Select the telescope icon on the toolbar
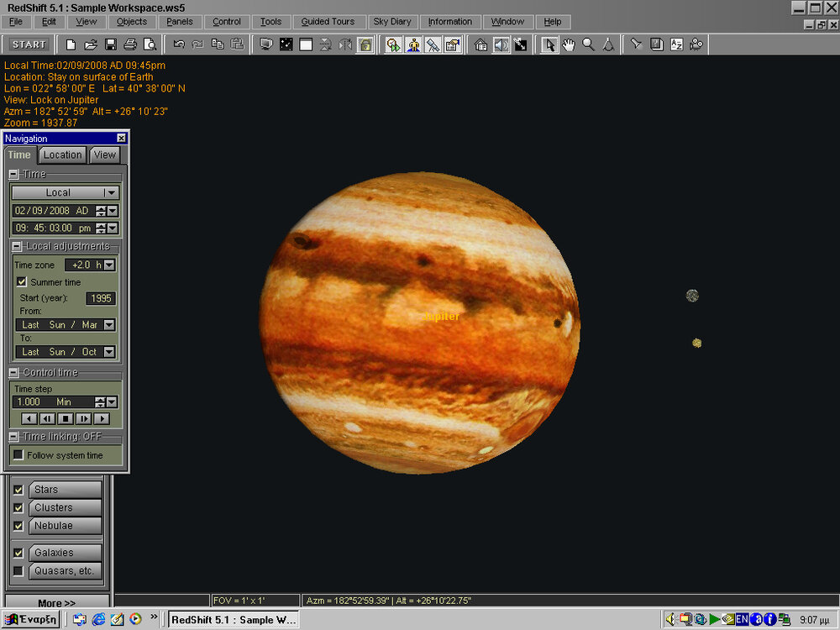The image size is (840, 630). pos(433,45)
